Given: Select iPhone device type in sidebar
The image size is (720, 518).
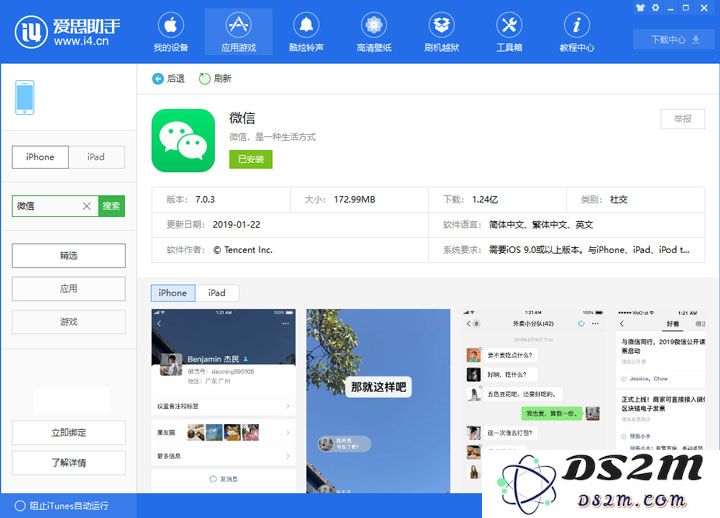Looking at the screenshot, I should 40,157.
